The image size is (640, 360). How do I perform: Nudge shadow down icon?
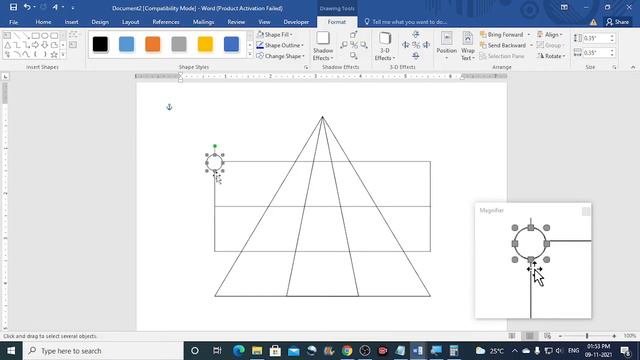[354, 55]
